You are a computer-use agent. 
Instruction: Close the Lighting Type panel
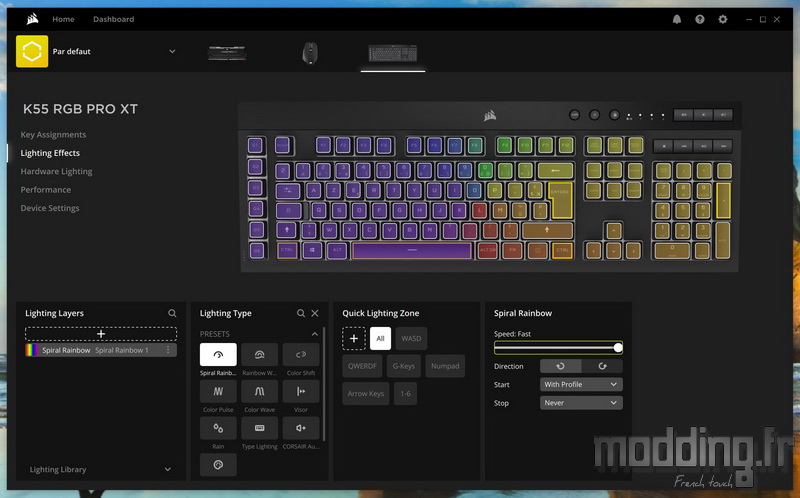tap(315, 313)
